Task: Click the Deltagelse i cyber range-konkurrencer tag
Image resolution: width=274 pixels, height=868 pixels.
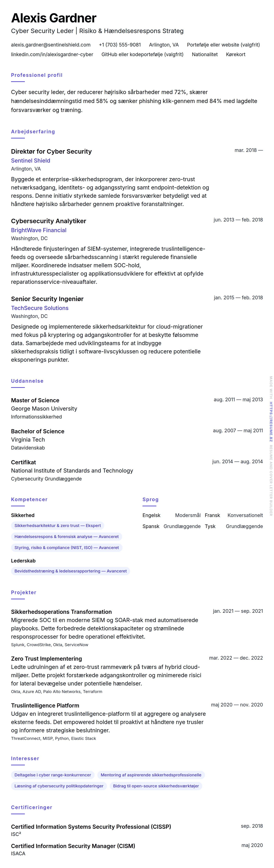Action: click(53, 775)
